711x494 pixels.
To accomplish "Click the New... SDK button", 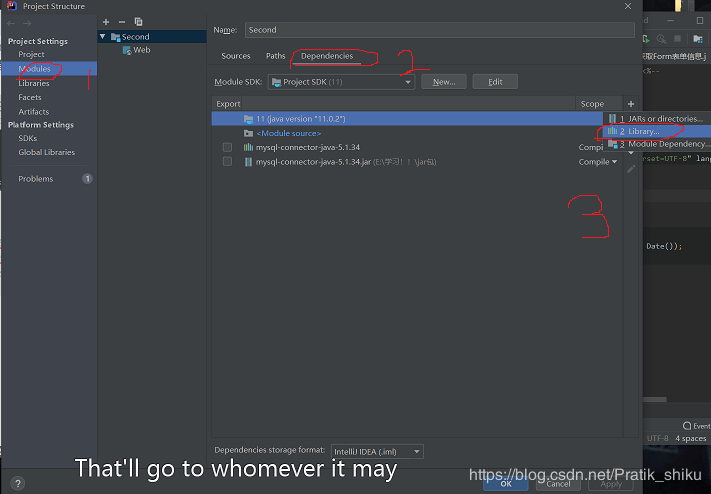I will pyautogui.click(x=443, y=82).
